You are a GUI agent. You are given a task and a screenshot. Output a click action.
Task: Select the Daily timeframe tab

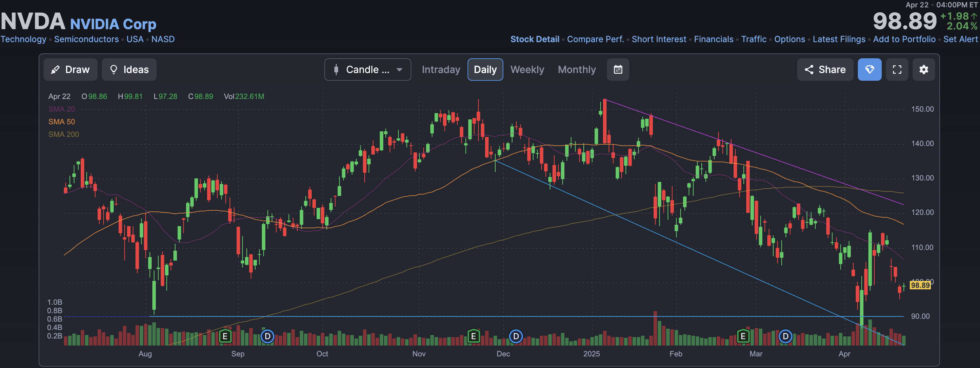pyautogui.click(x=485, y=70)
